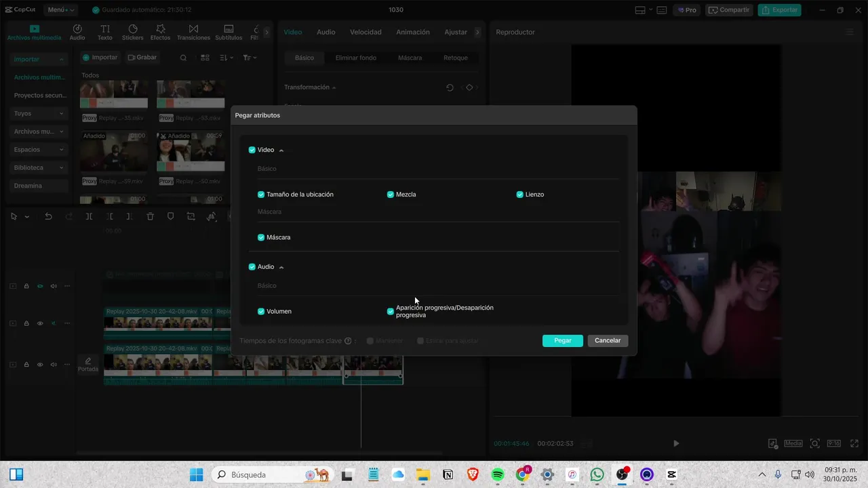Select the Eliminar fondo sub-tab
Image resolution: width=868 pixels, height=488 pixels.
click(356, 58)
